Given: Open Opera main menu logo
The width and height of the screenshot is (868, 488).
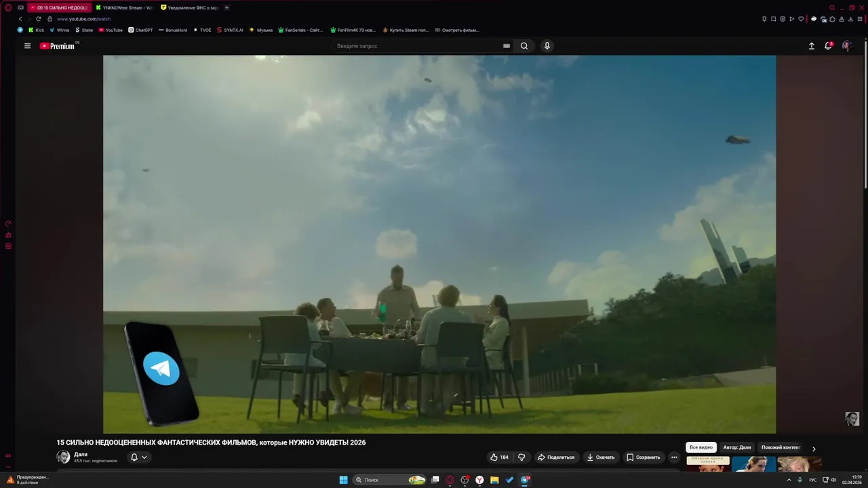Looking at the screenshot, I should click(8, 7).
